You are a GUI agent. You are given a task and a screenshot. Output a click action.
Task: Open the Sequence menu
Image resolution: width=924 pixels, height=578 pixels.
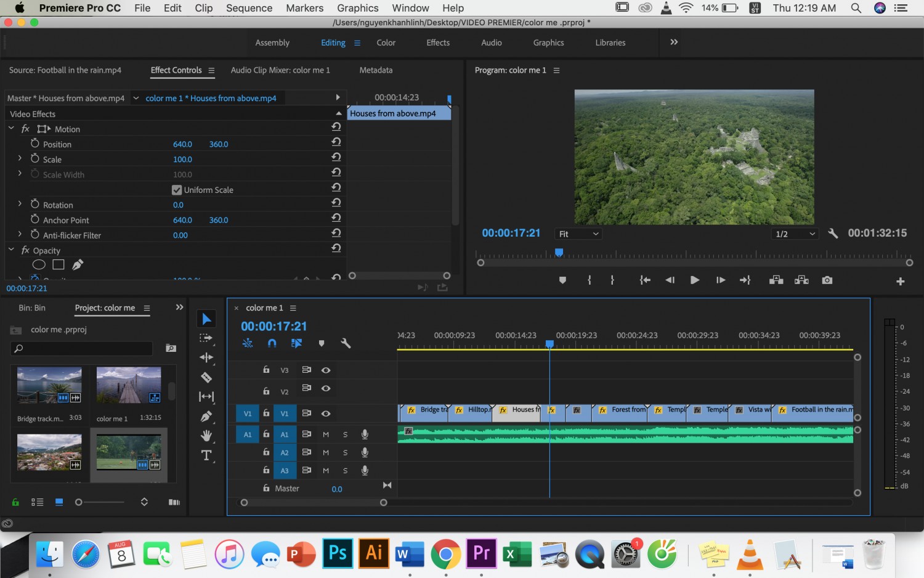[x=249, y=8]
